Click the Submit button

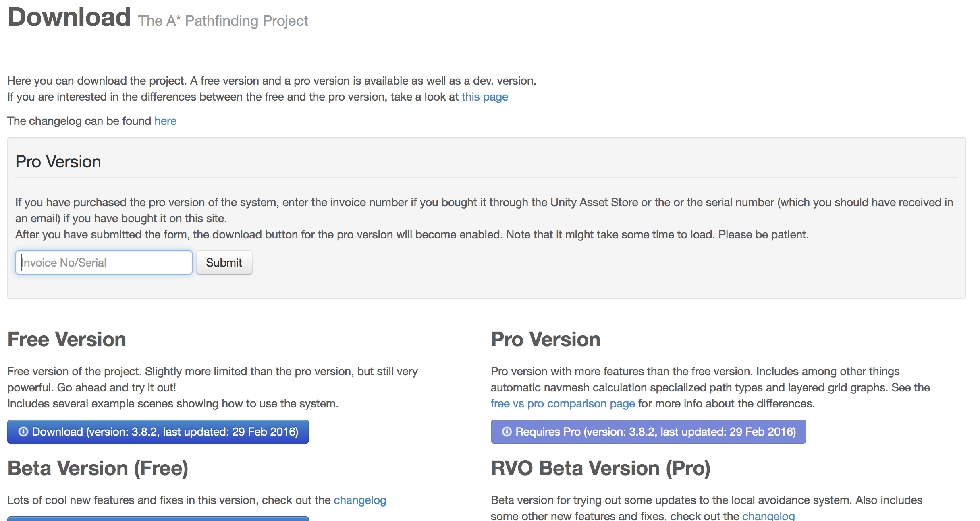(224, 262)
